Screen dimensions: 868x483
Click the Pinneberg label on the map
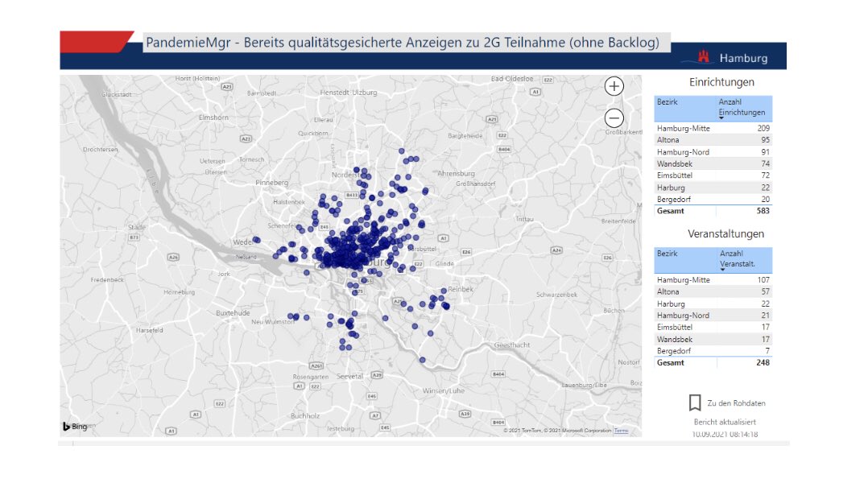272,183
